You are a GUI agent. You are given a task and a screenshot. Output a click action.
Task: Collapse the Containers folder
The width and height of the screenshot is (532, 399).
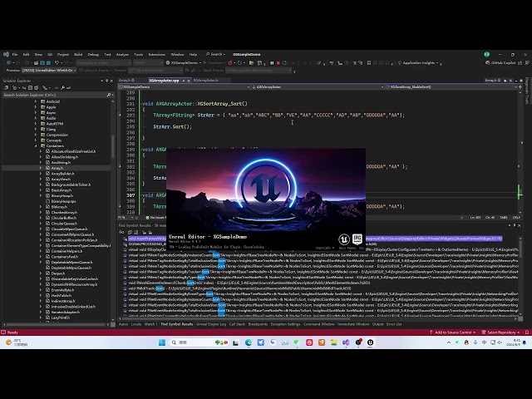pyautogui.click(x=36, y=146)
